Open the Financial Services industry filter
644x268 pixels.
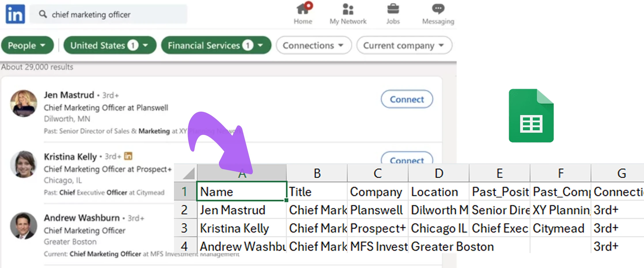point(216,45)
